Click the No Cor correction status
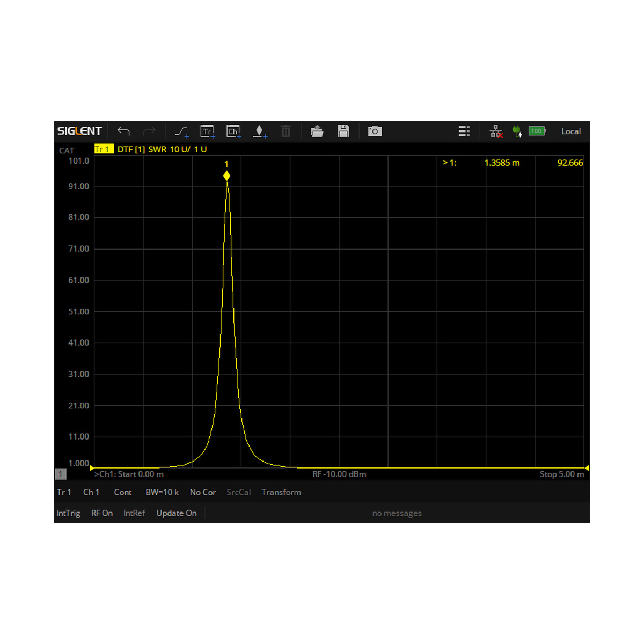 coord(203,492)
